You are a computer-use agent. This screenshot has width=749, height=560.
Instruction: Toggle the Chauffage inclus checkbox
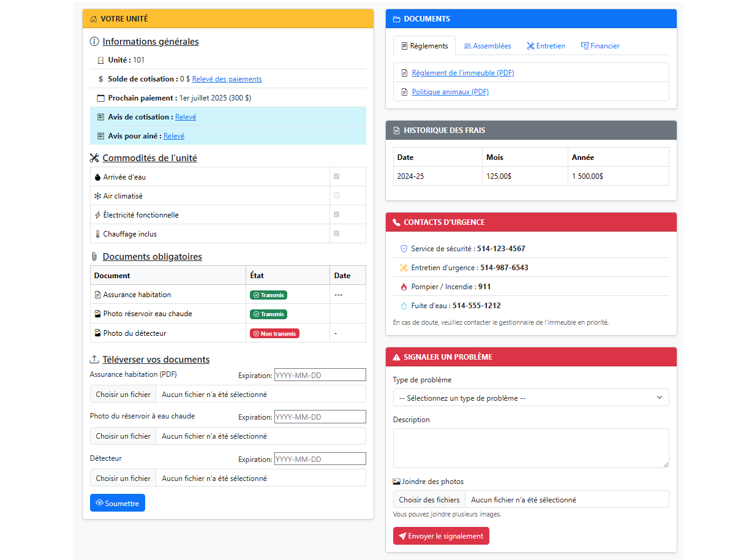coord(336,233)
